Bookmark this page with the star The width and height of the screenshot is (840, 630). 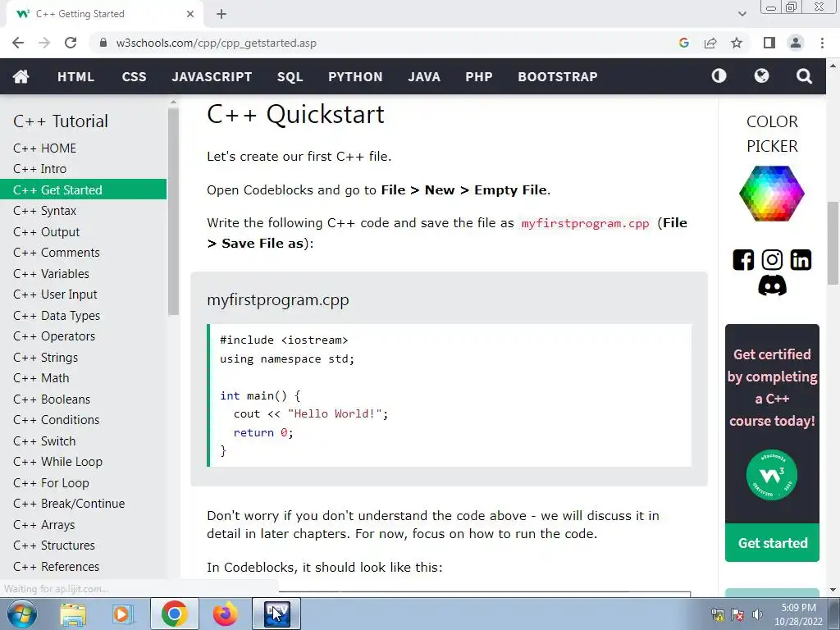coord(737,43)
